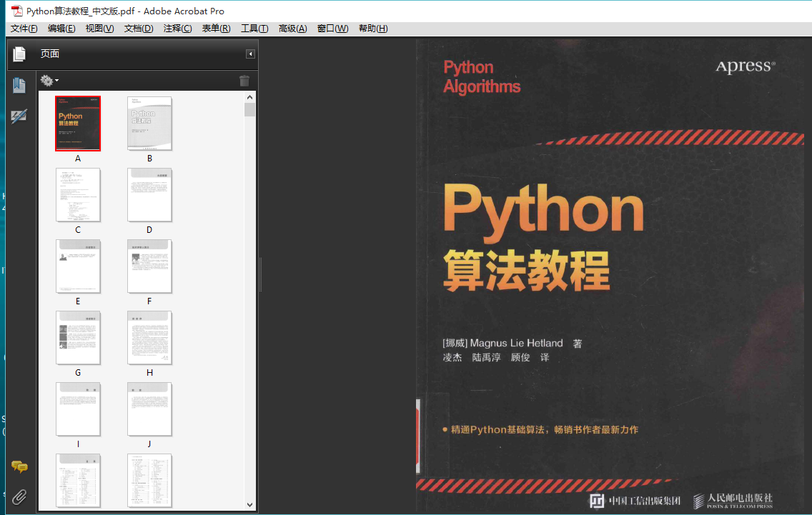This screenshot has height=515, width=812.
Task: Open the 视图(V) menu
Action: point(99,29)
